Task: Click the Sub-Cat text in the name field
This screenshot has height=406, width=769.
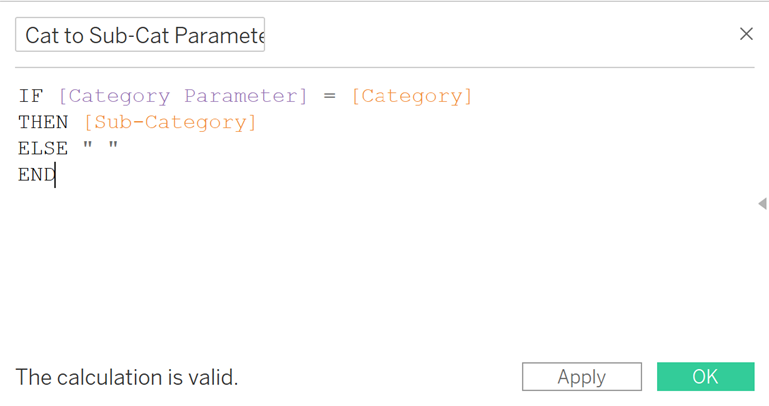Action: pyautogui.click(x=129, y=35)
